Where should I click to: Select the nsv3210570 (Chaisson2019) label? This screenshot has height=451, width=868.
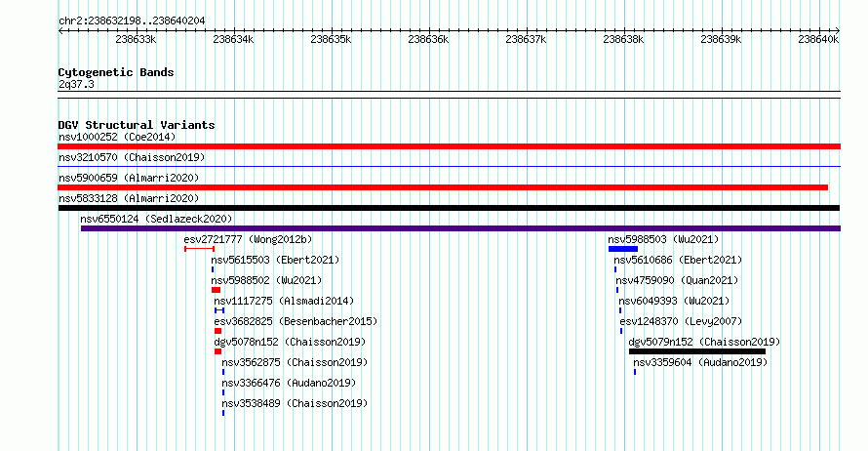[132, 157]
